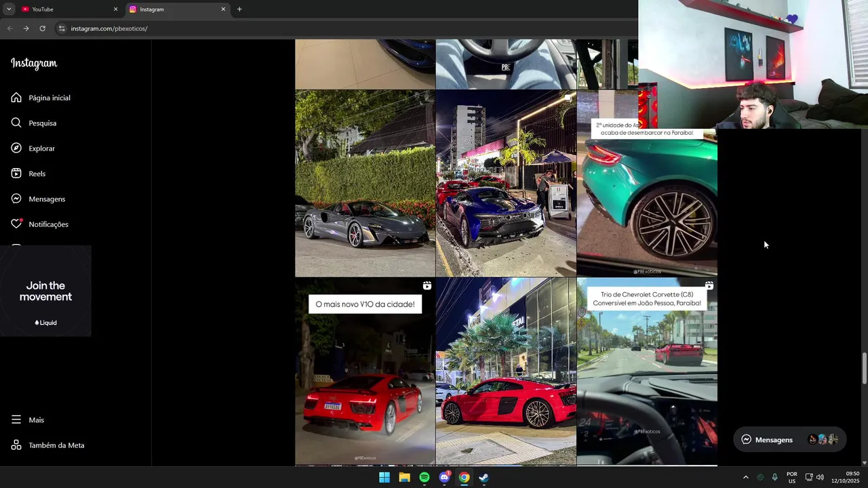This screenshot has width=868, height=488.
Task: Click the Notificações label
Action: pos(49,224)
